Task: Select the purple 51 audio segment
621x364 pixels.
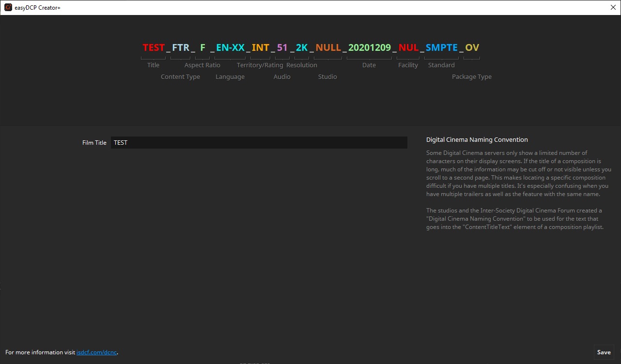Action: point(282,47)
